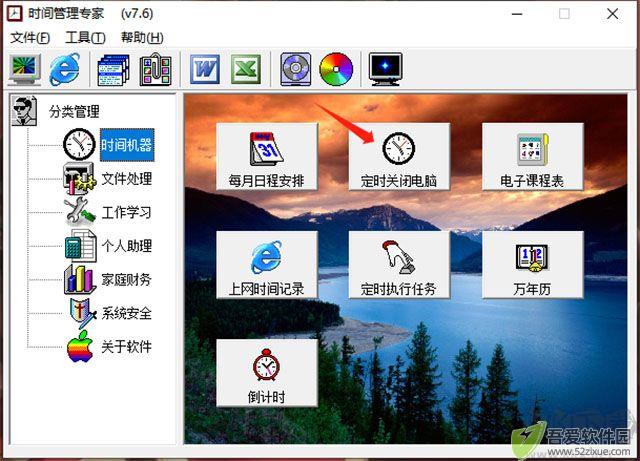
Task: Select the 工作学习 category
Action: click(x=127, y=212)
